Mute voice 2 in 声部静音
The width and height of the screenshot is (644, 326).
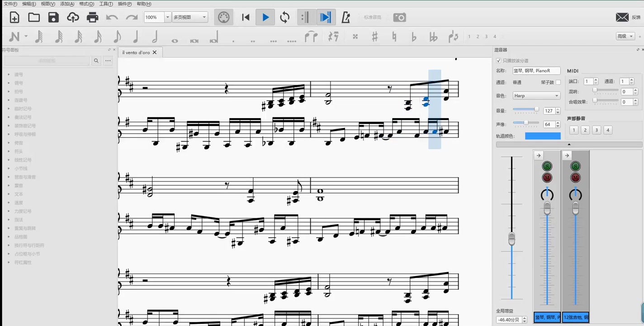[x=585, y=130]
